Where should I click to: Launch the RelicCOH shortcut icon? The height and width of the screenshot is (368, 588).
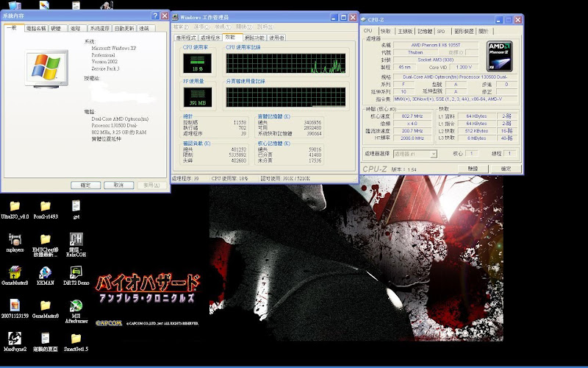coord(76,239)
